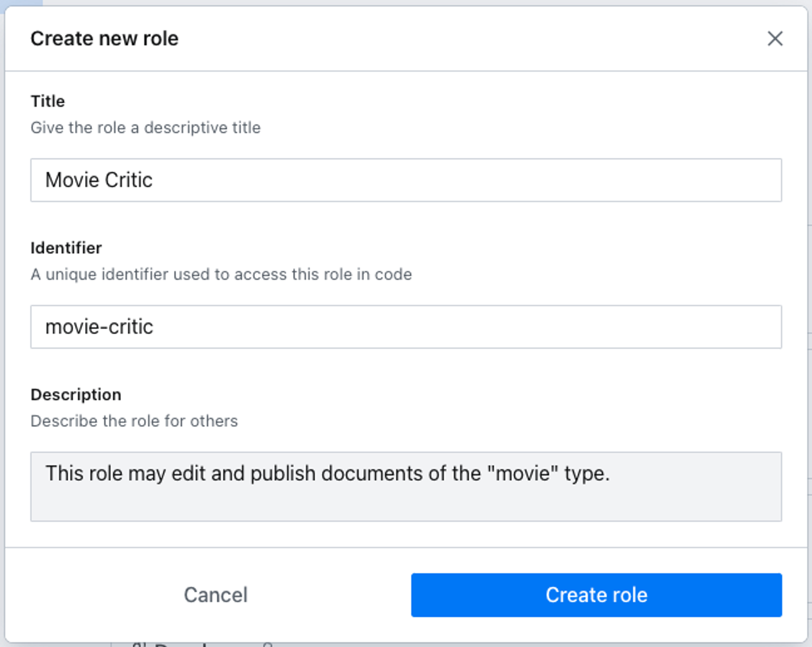Place cursor on the word 'Movie' in Title
812x647 pixels.
coord(72,180)
